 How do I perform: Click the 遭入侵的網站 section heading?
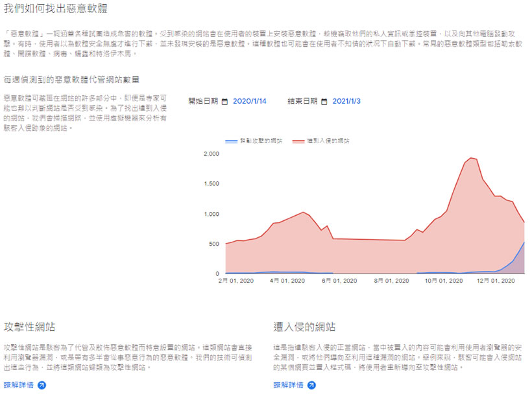point(304,327)
